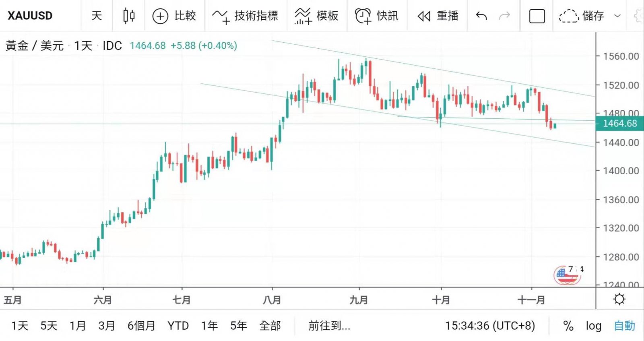Open indicator templates (模板)
This screenshot has height=341, width=644.
[x=317, y=16]
